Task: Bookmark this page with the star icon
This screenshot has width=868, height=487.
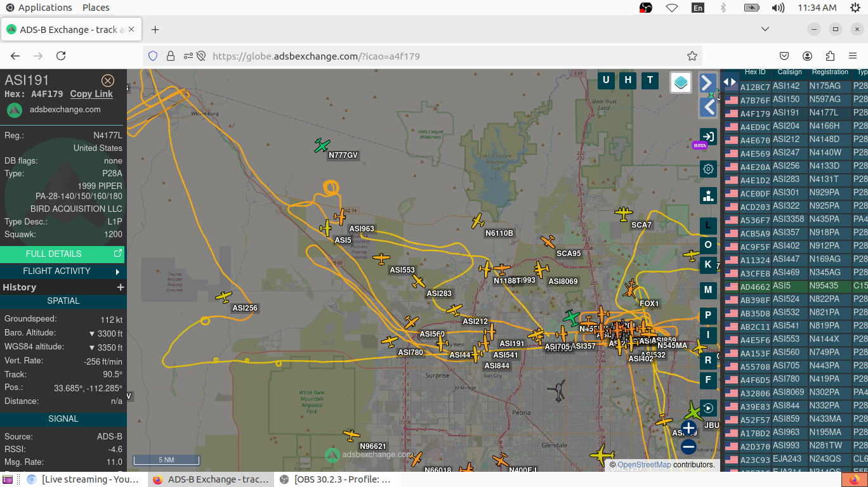Action: click(692, 56)
